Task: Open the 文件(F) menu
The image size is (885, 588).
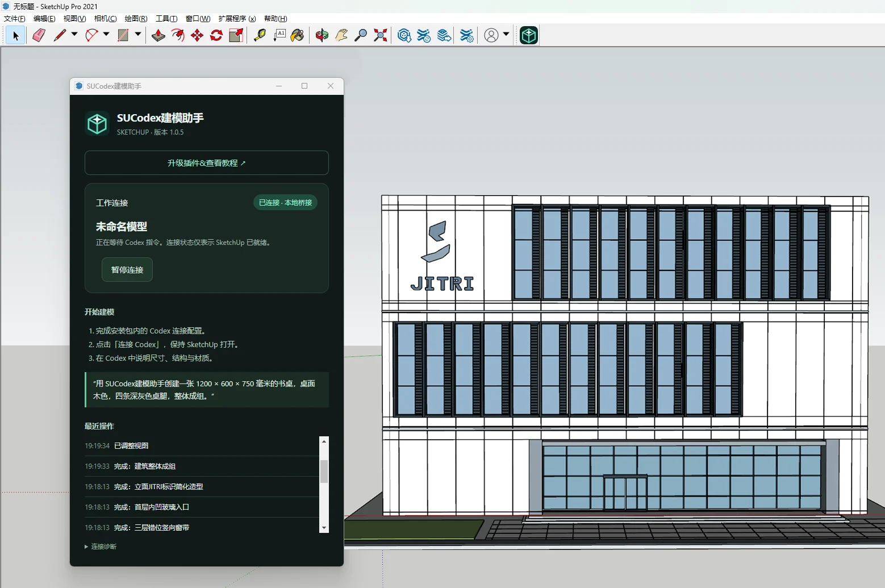Action: click(x=15, y=19)
